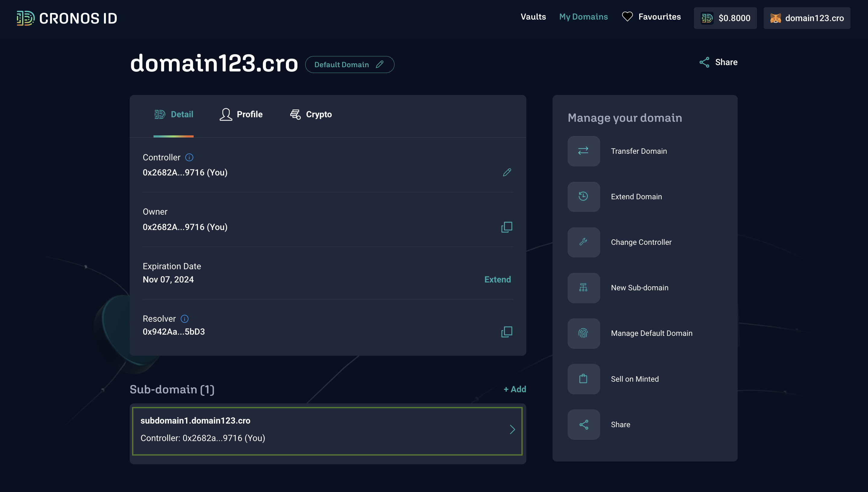Copy the Owner address

click(x=506, y=227)
